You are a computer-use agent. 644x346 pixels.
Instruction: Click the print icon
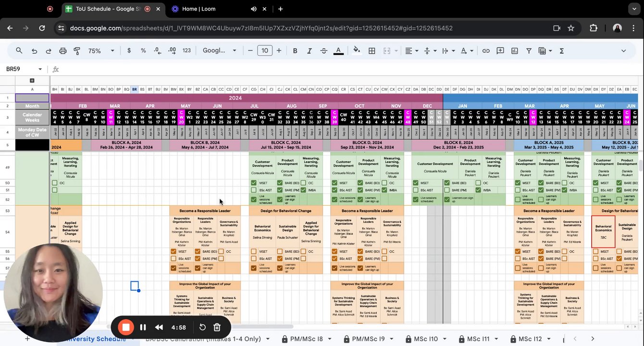click(x=63, y=51)
